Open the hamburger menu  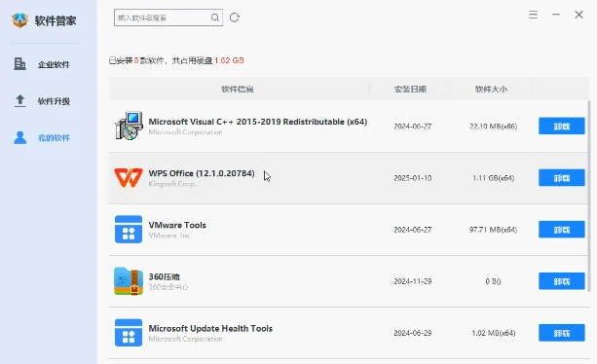pos(533,15)
